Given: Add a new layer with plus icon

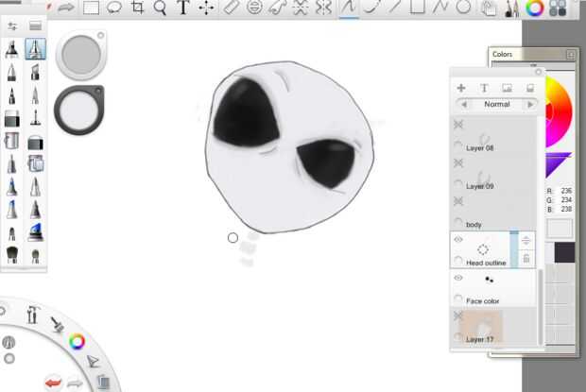Looking at the screenshot, I should click(x=461, y=88).
